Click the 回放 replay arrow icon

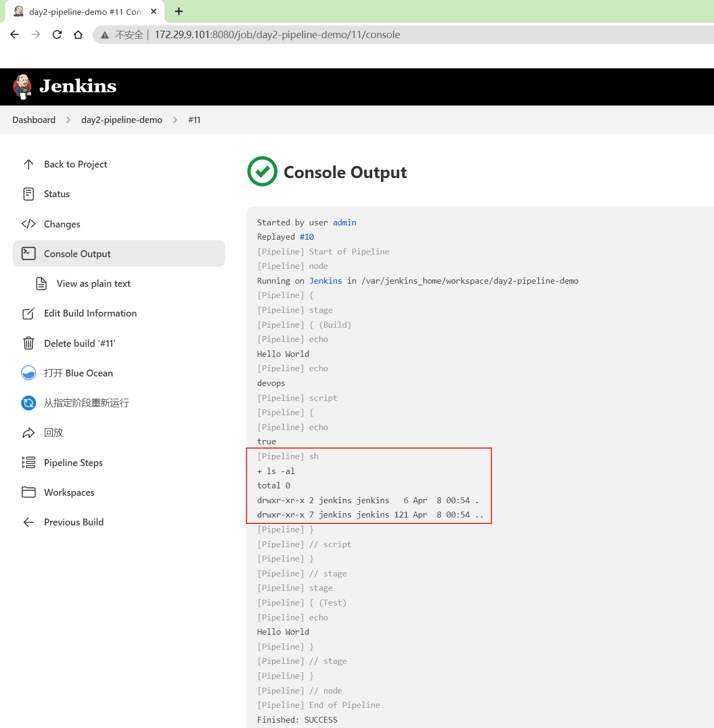(29, 433)
